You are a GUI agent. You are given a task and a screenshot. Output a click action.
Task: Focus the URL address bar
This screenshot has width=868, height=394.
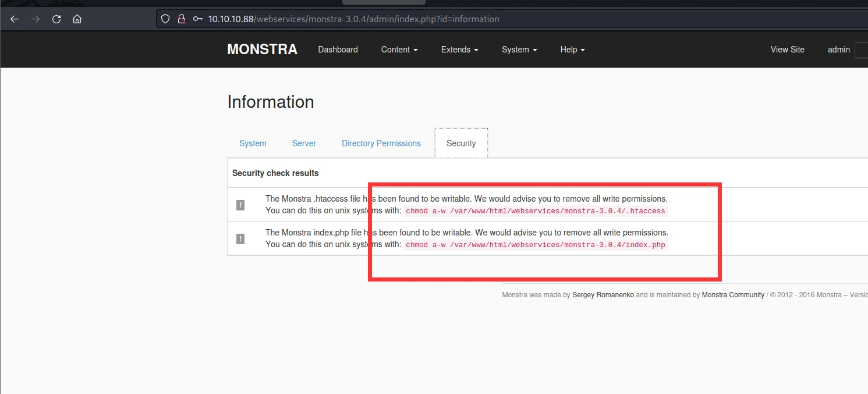[x=512, y=19]
